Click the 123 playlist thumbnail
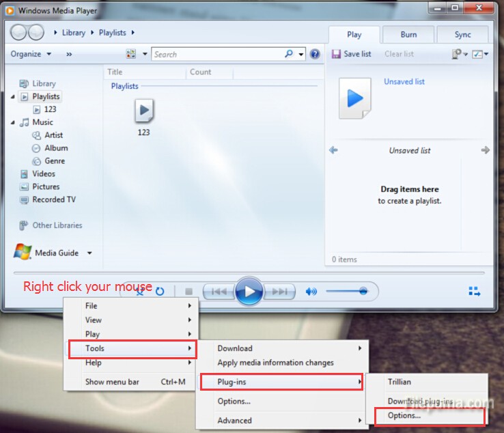 144,110
